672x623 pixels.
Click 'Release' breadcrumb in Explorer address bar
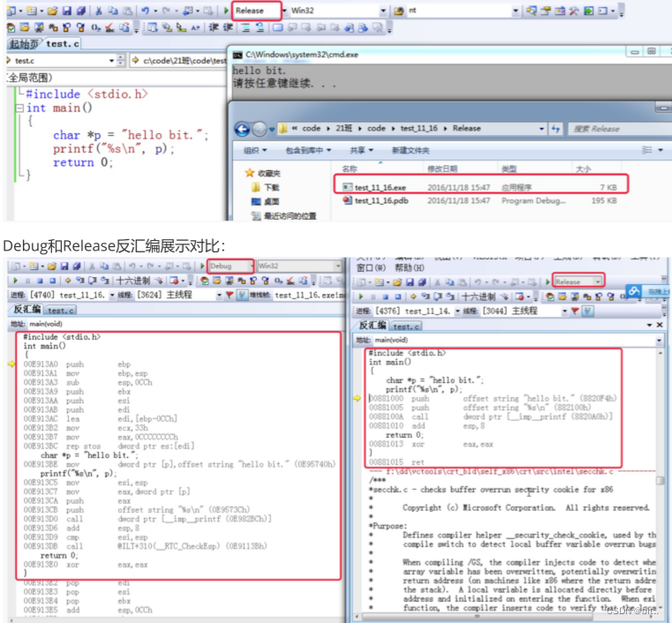coord(467,129)
